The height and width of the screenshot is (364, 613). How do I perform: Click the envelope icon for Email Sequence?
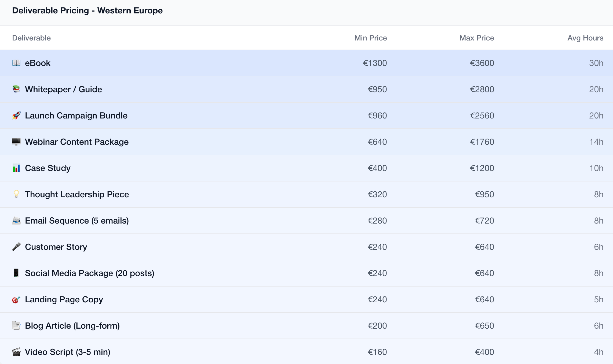tap(16, 221)
